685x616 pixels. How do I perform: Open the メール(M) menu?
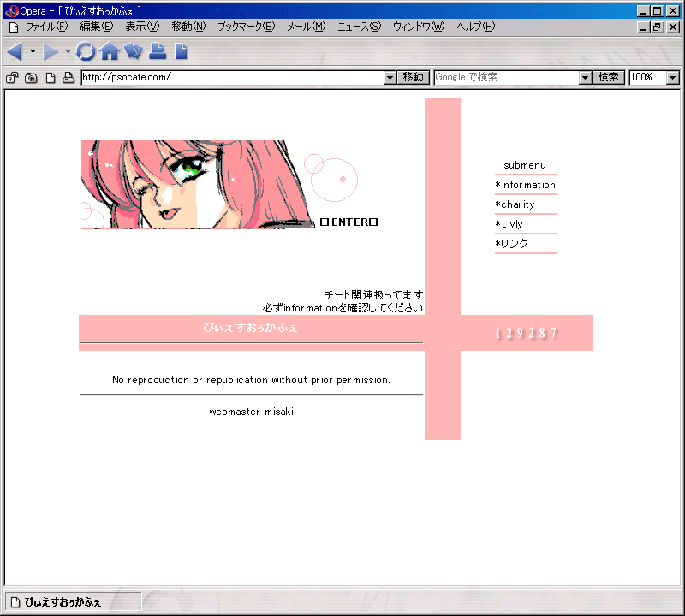point(307,27)
